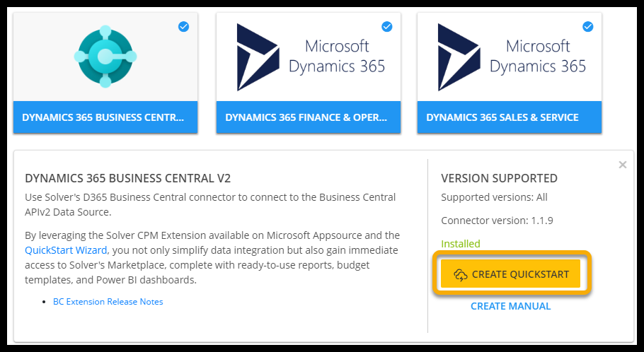Click the Business Central hub logo icon
644x352 pixels.
click(105, 57)
